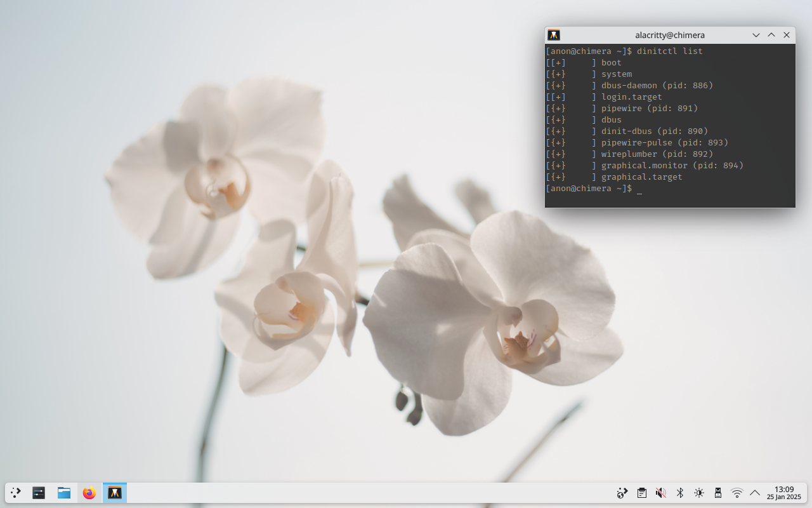Open the brightness and color tray icon
The width and height of the screenshot is (812, 508).
click(x=699, y=493)
